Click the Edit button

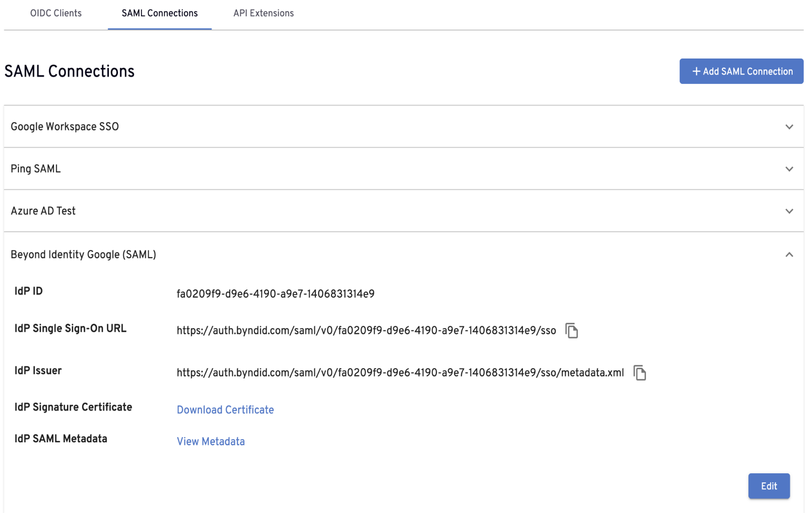769,486
